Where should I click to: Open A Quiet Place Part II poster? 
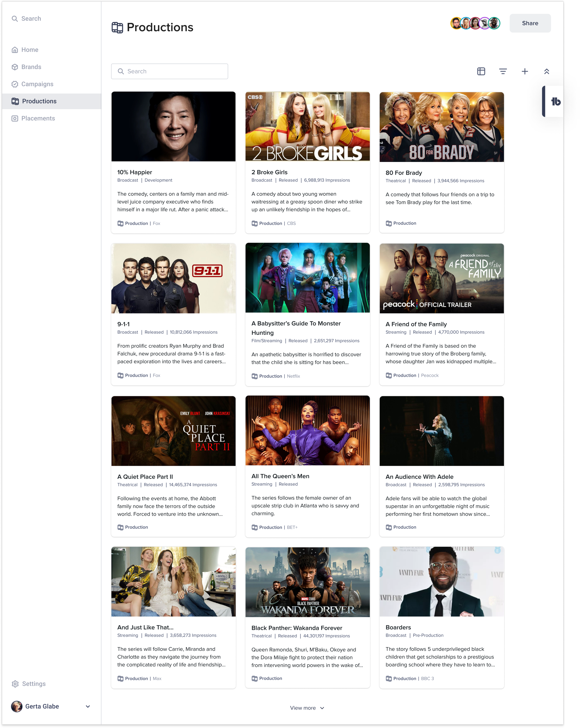(173, 431)
